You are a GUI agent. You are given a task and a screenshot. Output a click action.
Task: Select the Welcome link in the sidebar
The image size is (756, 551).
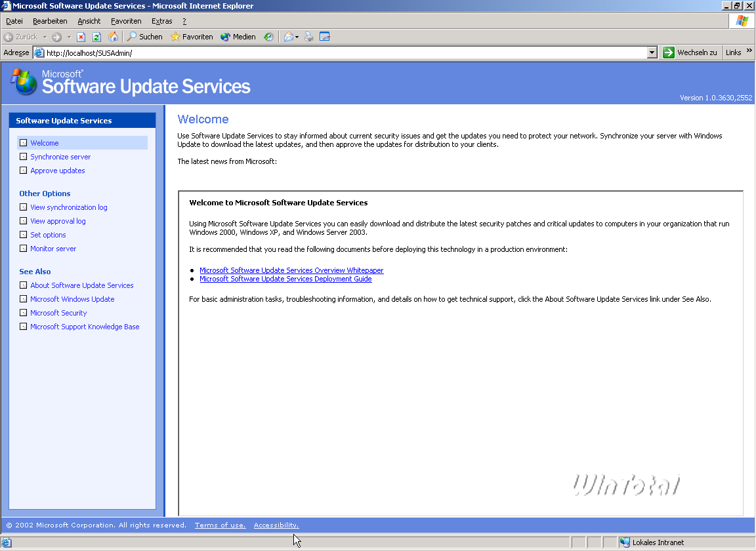point(45,143)
